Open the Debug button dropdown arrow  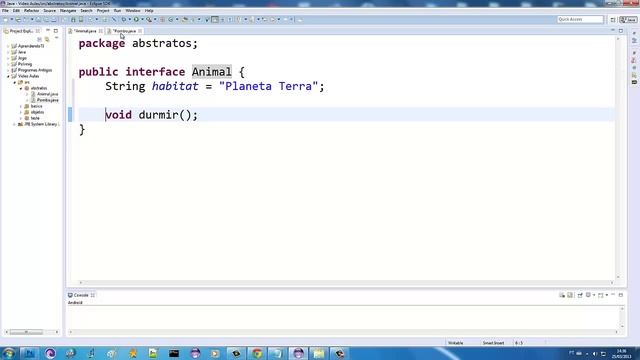click(x=129, y=20)
